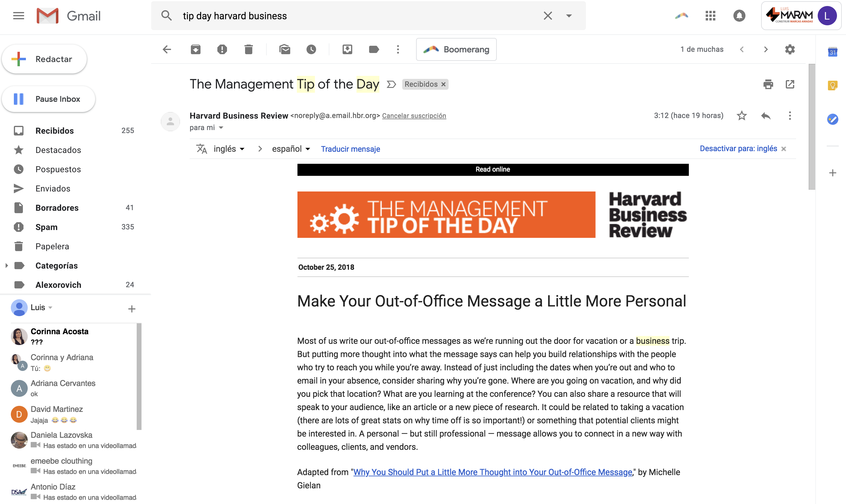Reply to Harvard Business Review

tap(766, 116)
